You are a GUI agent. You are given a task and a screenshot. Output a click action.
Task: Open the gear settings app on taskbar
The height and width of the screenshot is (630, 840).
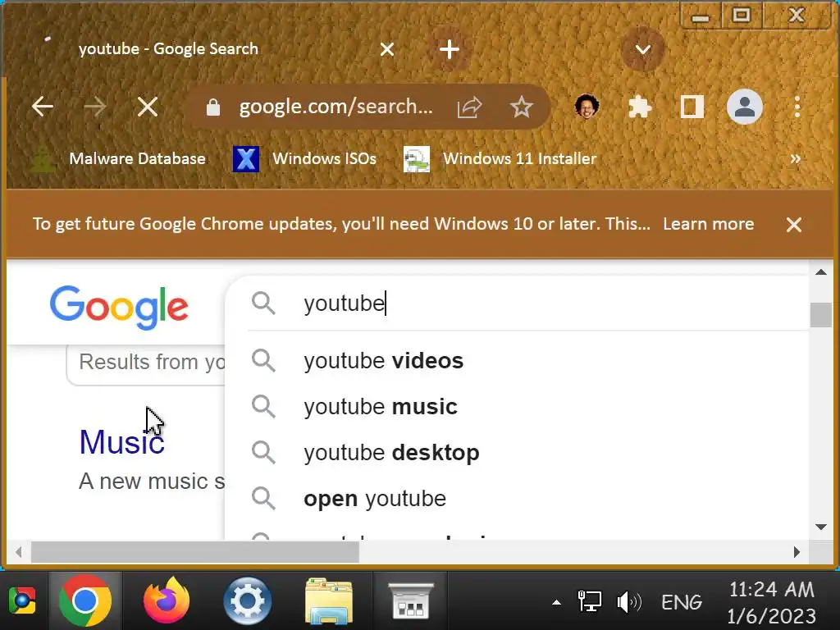click(x=247, y=600)
